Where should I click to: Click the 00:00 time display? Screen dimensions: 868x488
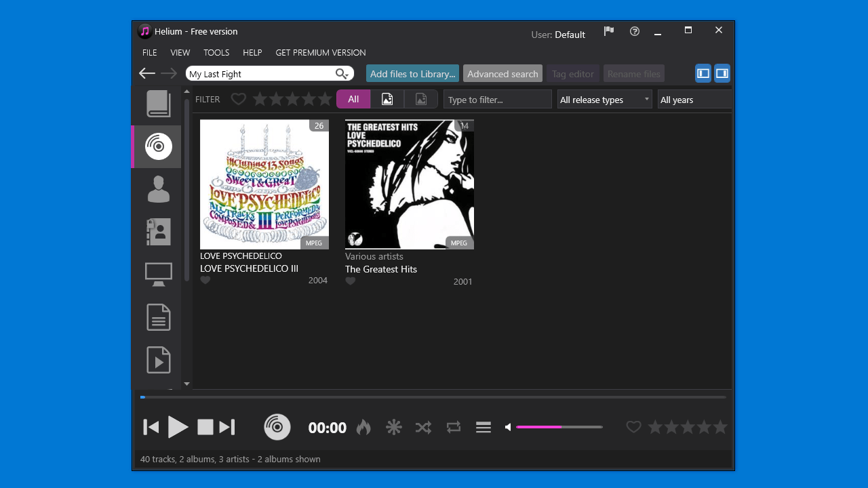pyautogui.click(x=327, y=428)
